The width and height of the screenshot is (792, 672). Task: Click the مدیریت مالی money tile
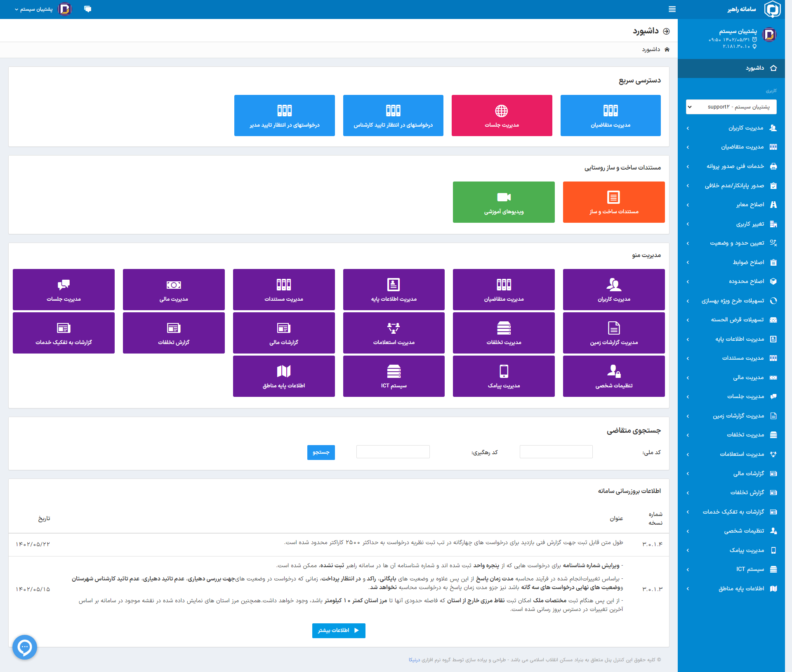(174, 290)
